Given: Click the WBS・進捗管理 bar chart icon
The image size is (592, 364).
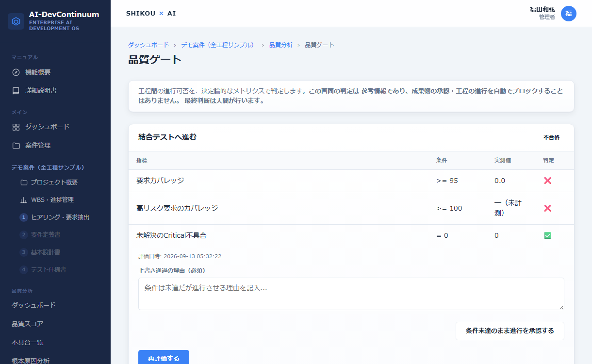Looking at the screenshot, I should point(24,200).
